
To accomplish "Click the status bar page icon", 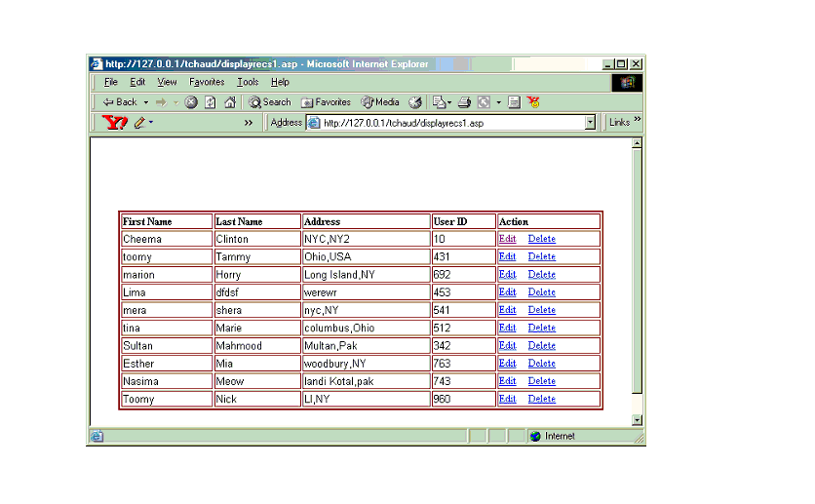I will point(97,437).
